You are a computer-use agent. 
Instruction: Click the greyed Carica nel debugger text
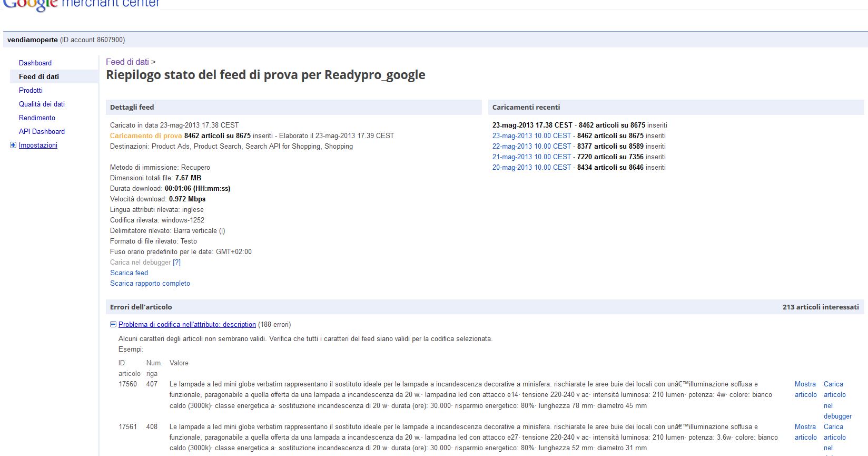click(x=140, y=262)
